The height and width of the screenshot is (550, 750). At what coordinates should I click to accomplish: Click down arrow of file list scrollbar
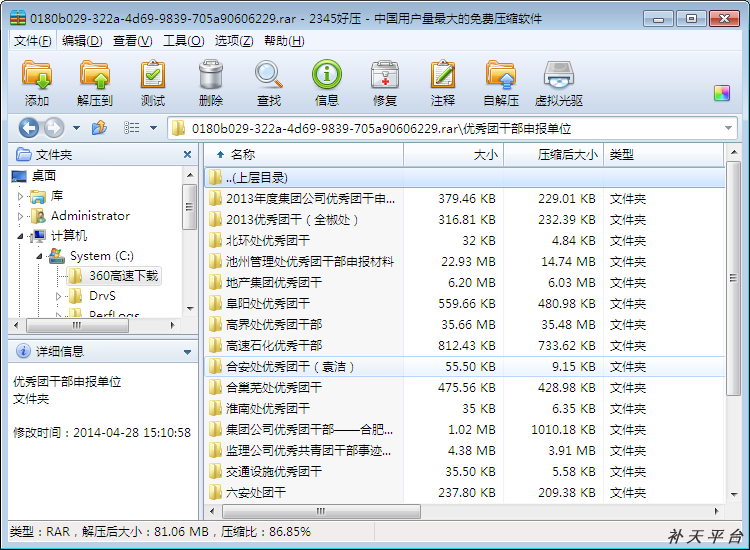pos(734,495)
